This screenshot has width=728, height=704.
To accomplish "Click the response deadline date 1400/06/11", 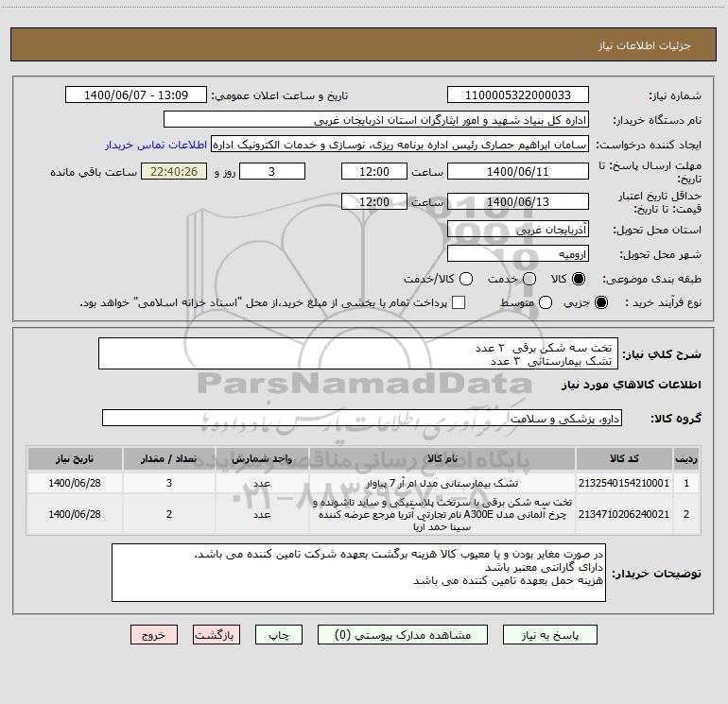I will 518,171.
